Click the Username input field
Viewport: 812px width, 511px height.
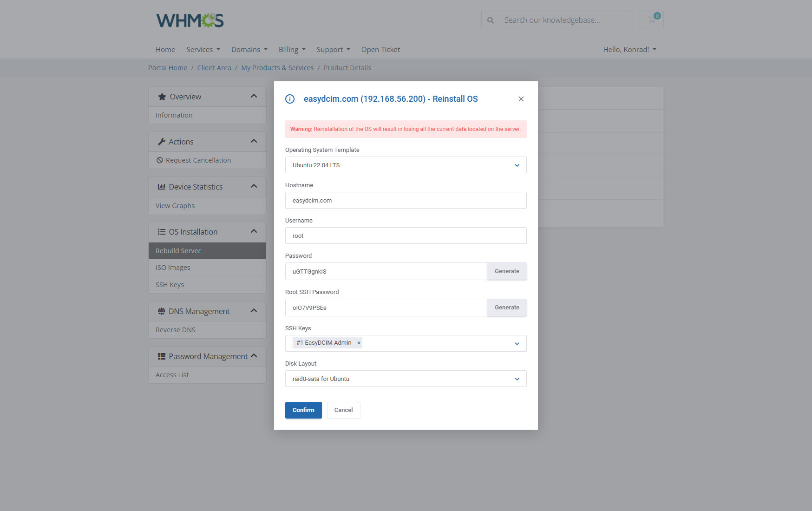[x=406, y=236]
